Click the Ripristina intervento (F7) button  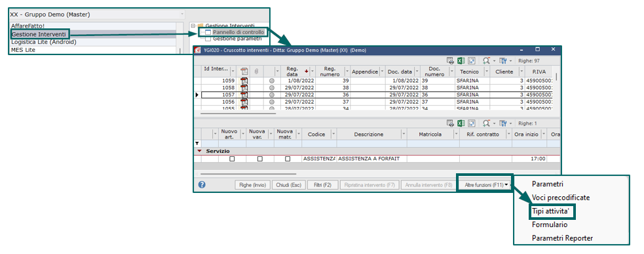[369, 185]
